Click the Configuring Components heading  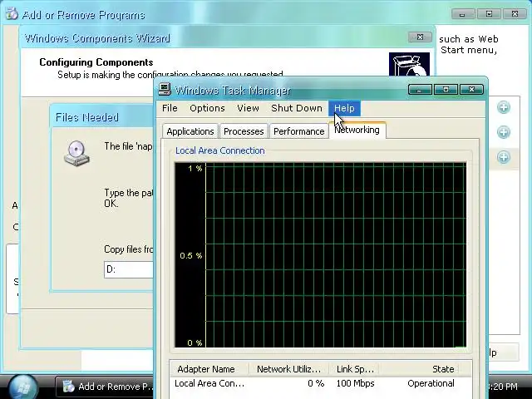click(96, 62)
